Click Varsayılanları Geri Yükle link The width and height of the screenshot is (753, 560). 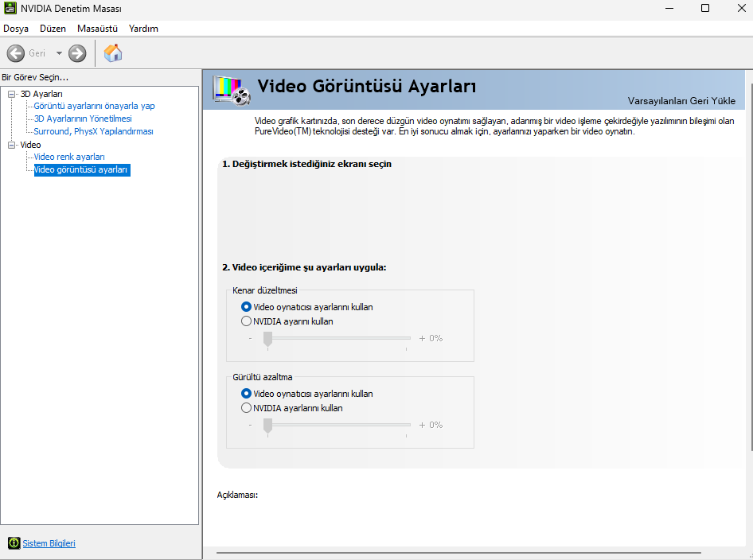click(681, 101)
